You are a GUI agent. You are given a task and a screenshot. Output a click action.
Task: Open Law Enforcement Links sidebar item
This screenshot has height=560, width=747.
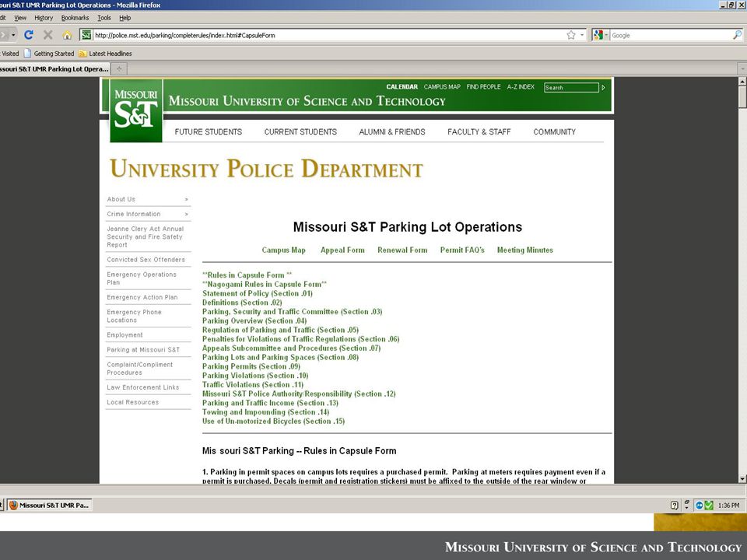[x=143, y=387]
